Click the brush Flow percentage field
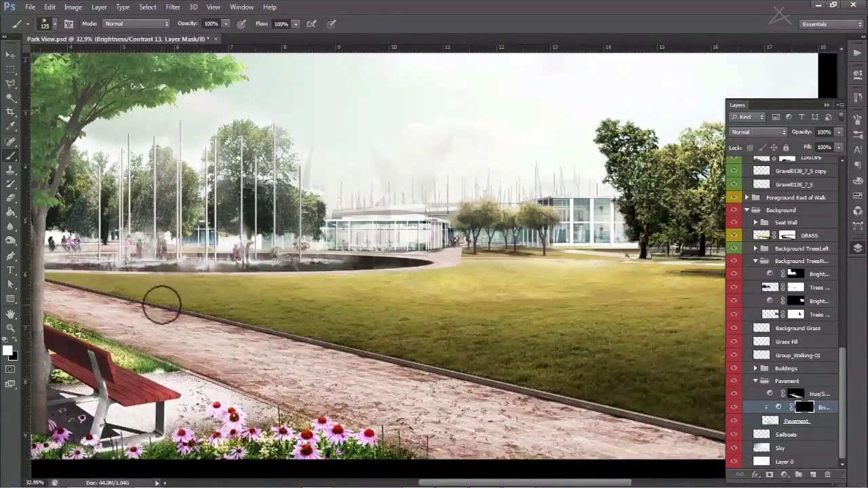Viewport: 868px width, 488px height. coord(281,24)
